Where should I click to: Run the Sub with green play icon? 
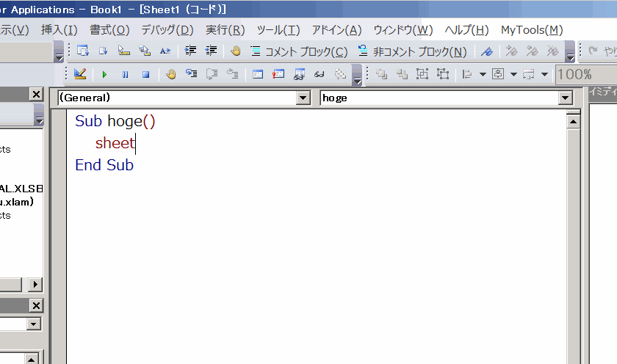click(104, 74)
